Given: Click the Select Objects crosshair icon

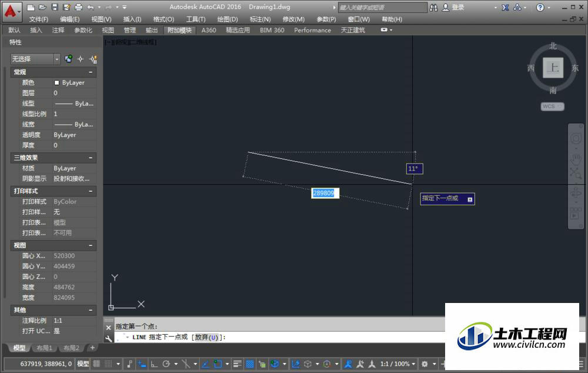Looking at the screenshot, I should pyautogui.click(x=80, y=59).
